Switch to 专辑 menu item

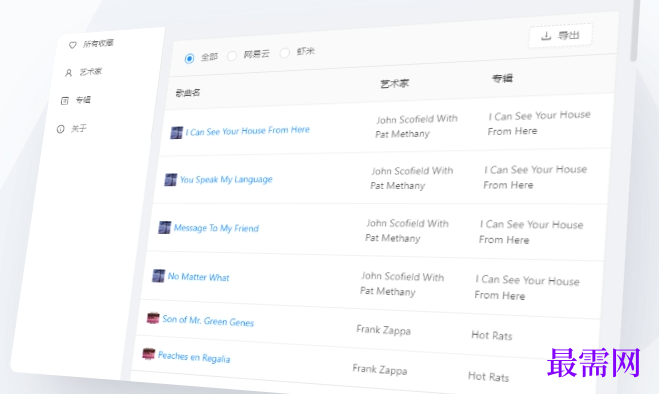[76, 100]
